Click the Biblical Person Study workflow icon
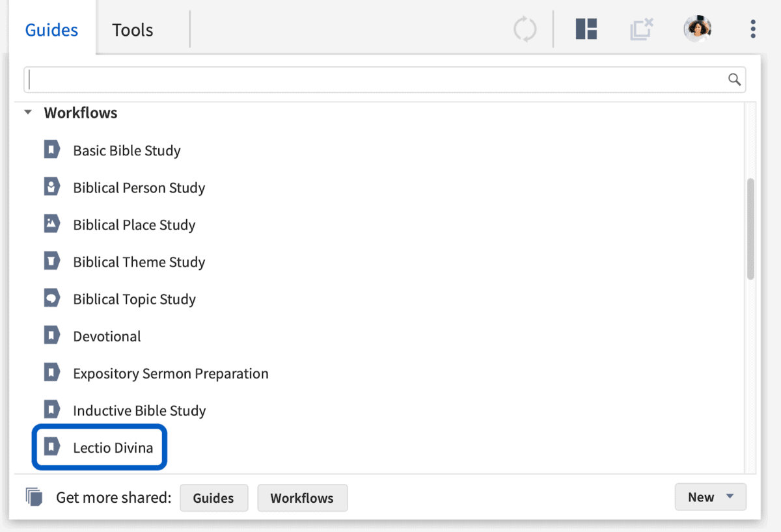 pyautogui.click(x=51, y=187)
